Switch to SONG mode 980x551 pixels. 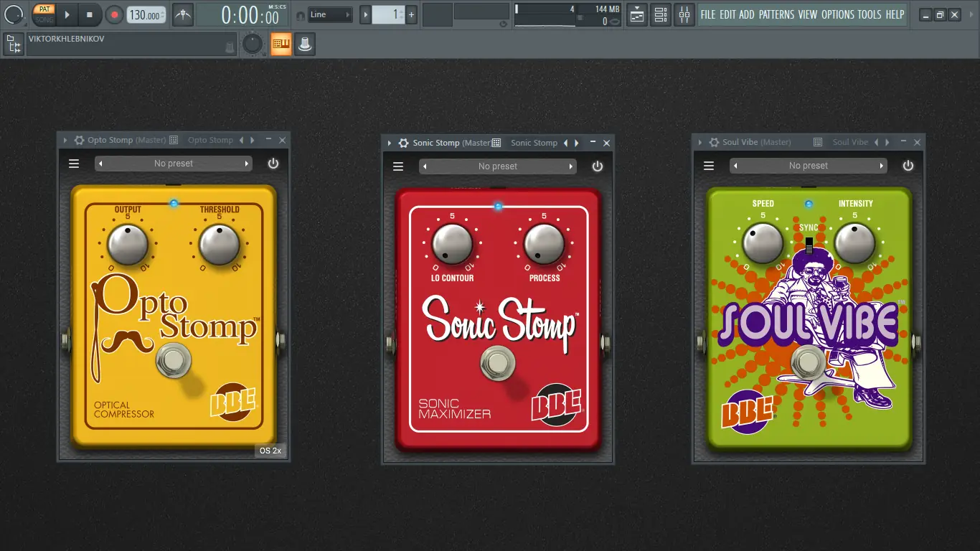[x=44, y=19]
